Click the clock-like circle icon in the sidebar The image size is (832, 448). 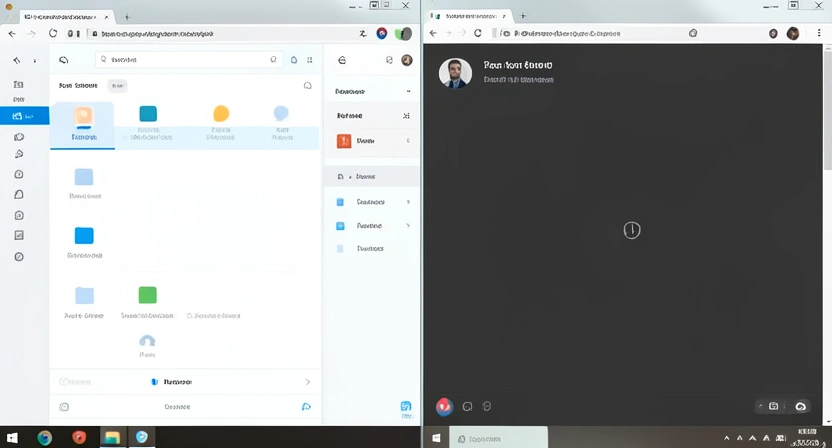19,174
